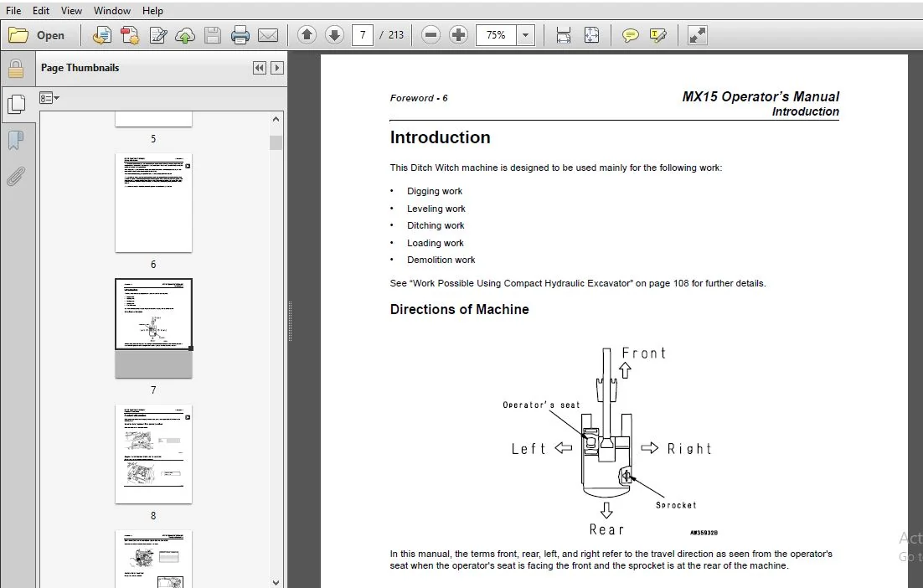
Task: Open the View menu
Action: click(72, 11)
